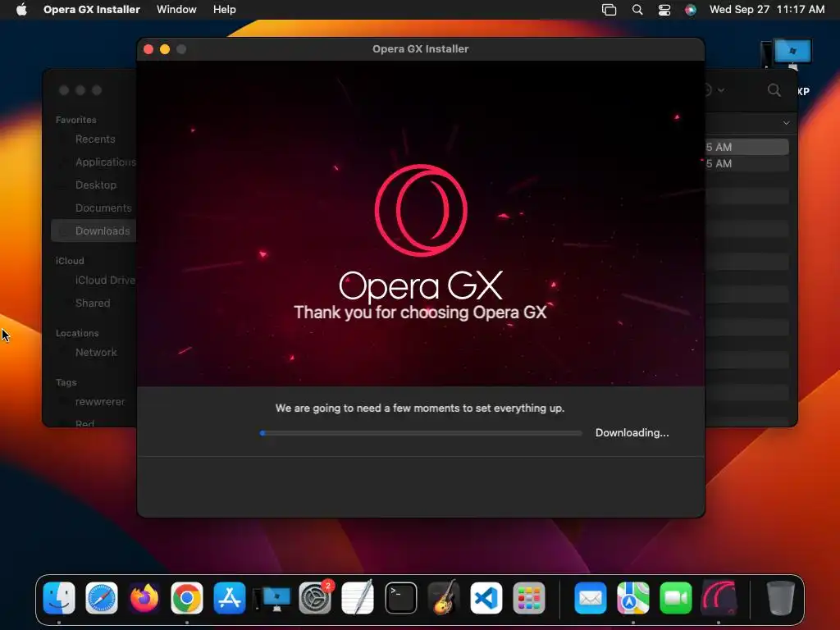Viewport: 840px width, 630px height.
Task: Launch Safari from the Dock
Action: coord(101,598)
